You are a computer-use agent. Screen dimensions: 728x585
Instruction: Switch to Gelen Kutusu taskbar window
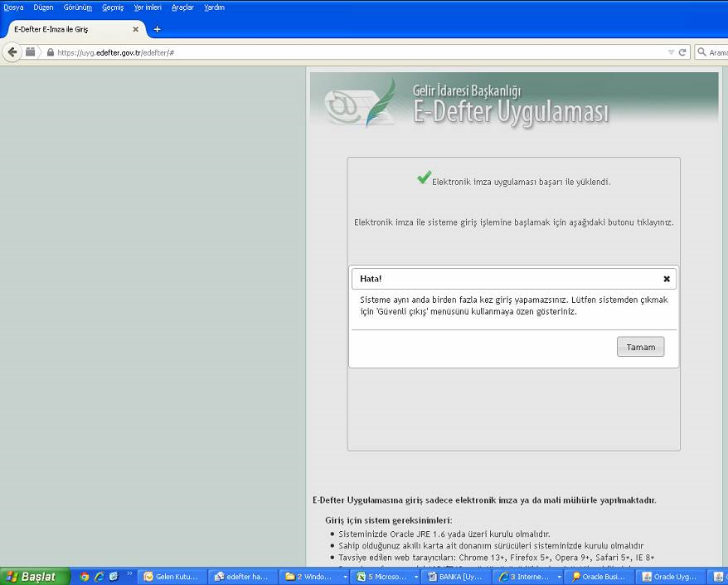(x=172, y=577)
